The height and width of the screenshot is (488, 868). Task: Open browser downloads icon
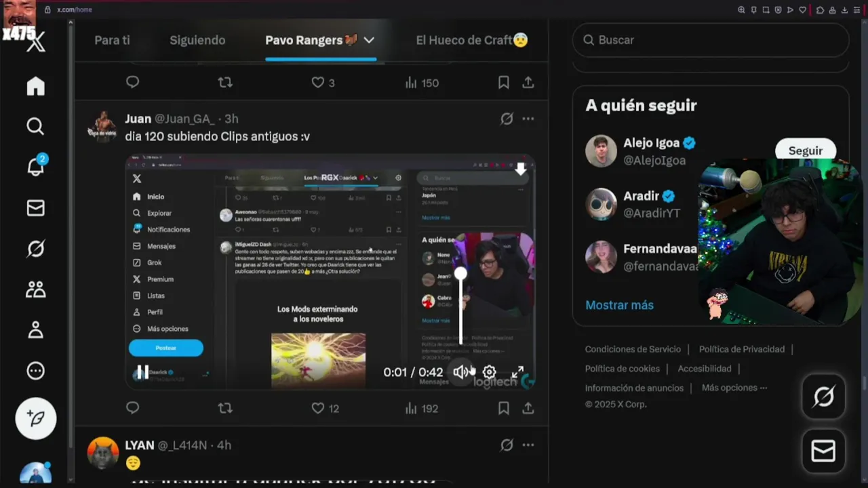click(844, 9)
